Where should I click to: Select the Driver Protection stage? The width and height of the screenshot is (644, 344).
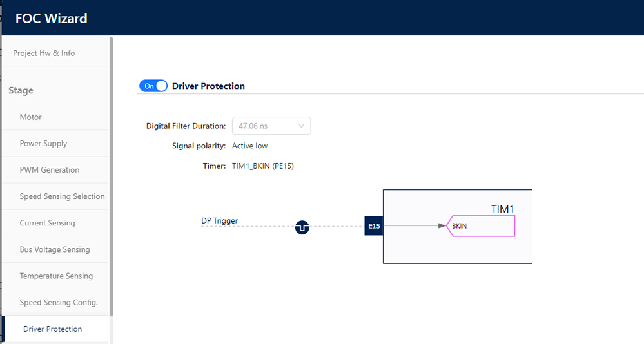[x=55, y=329]
